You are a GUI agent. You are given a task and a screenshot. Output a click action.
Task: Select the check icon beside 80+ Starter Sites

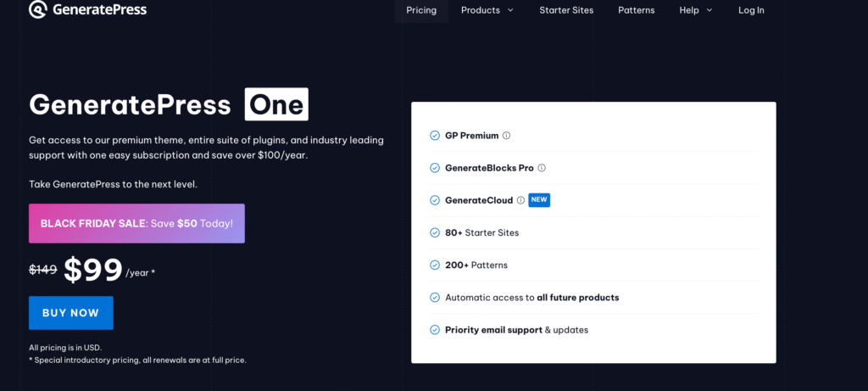coord(435,232)
